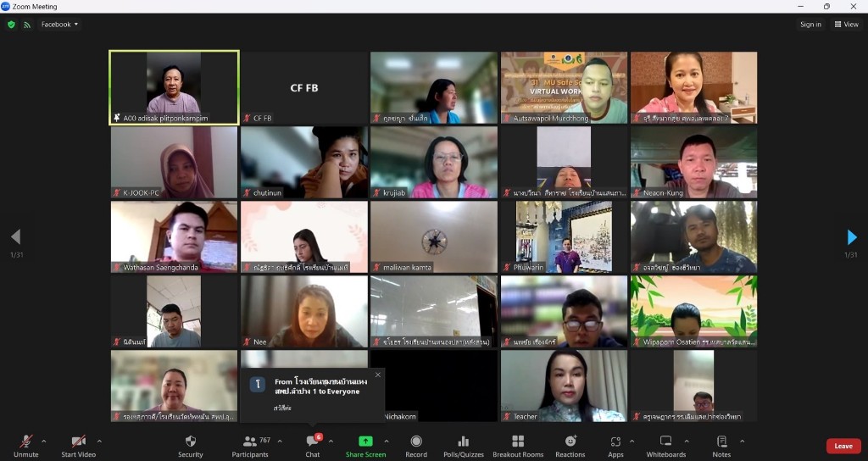
Task: Click the Zoom Meeting app icon in title bar
Action: 6,7
